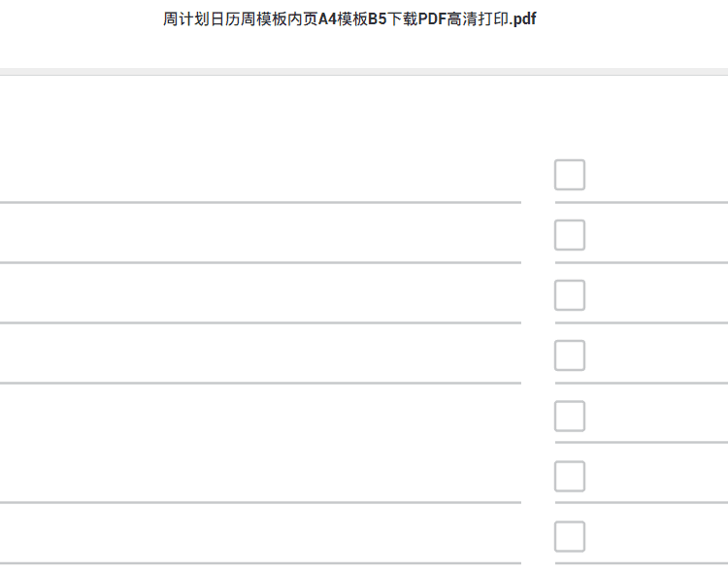
Task: Check the fourth checkbox in the column
Action: (x=570, y=355)
